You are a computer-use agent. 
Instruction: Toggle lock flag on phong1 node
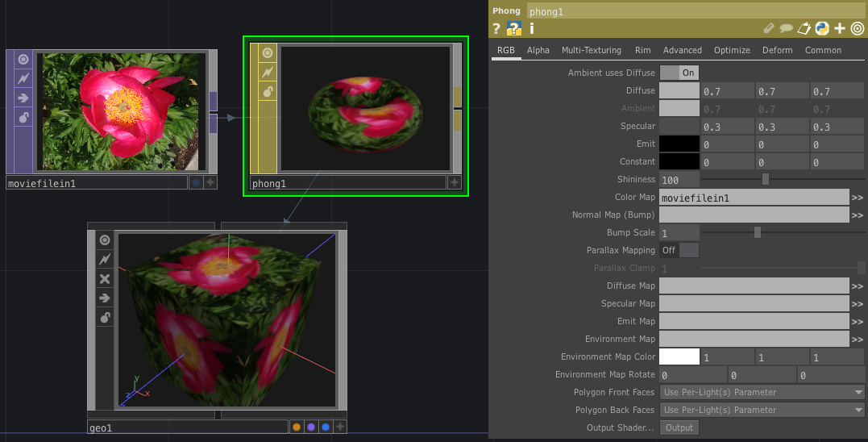click(268, 91)
